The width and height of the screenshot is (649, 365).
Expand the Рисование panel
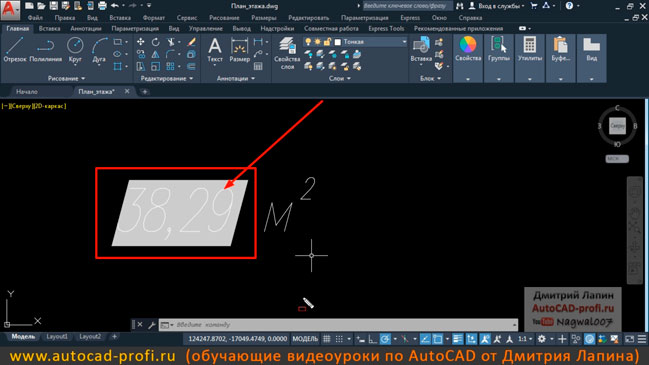pos(66,78)
